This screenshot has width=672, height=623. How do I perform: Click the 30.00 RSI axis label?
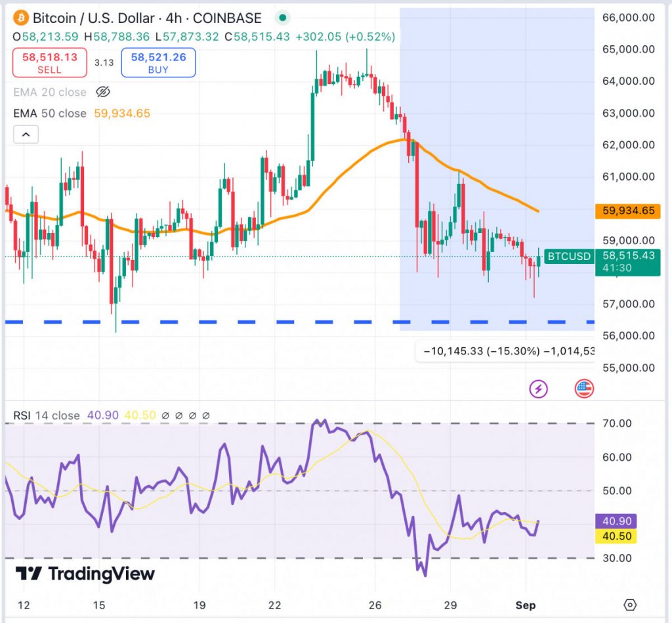click(x=617, y=558)
